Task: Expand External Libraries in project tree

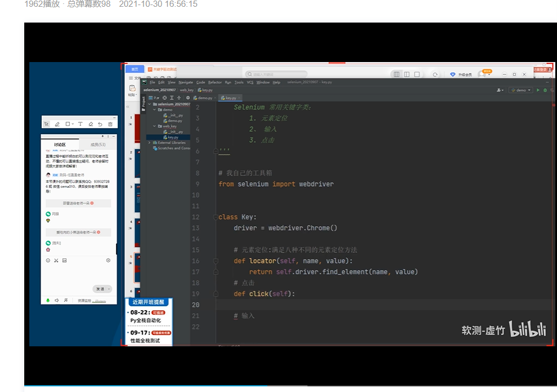Action: [149, 143]
